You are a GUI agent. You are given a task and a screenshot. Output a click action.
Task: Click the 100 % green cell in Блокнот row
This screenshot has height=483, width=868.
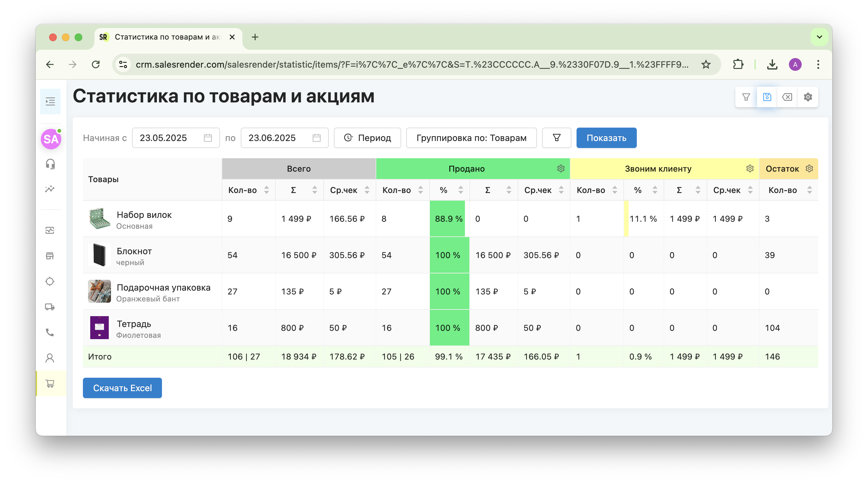[x=450, y=255]
